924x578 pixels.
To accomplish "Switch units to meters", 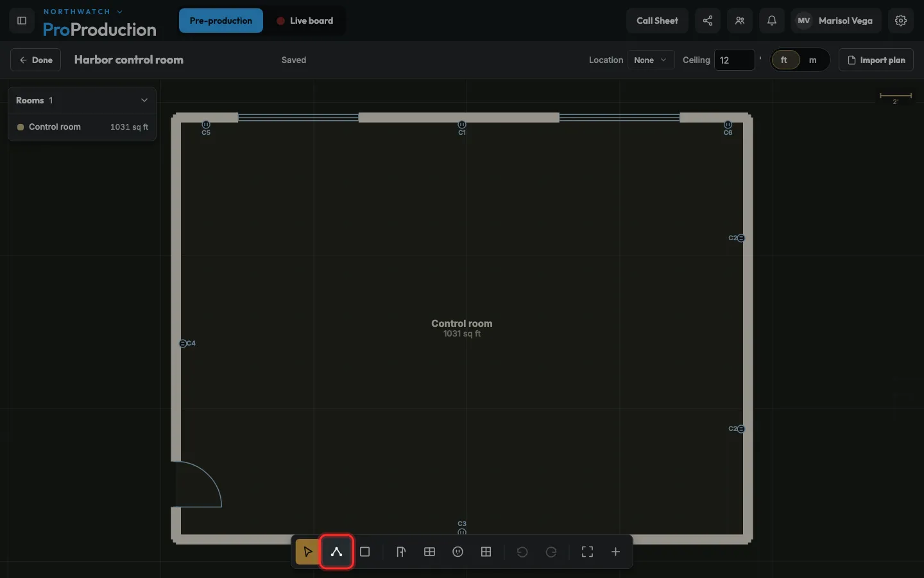I will point(813,60).
